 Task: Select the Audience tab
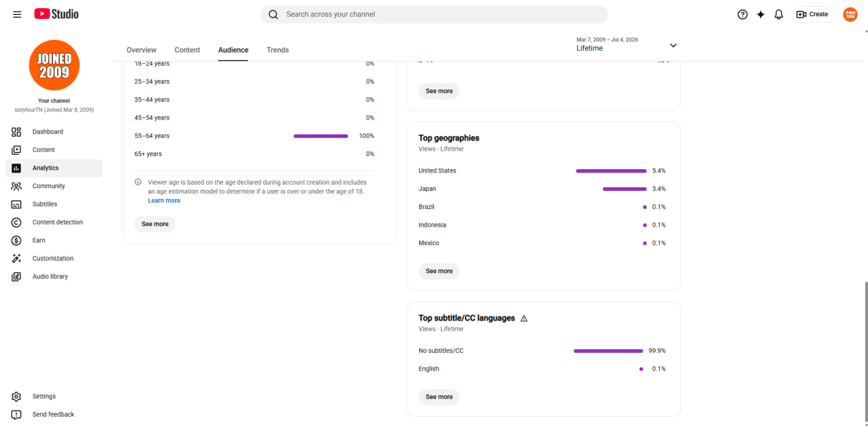click(233, 50)
